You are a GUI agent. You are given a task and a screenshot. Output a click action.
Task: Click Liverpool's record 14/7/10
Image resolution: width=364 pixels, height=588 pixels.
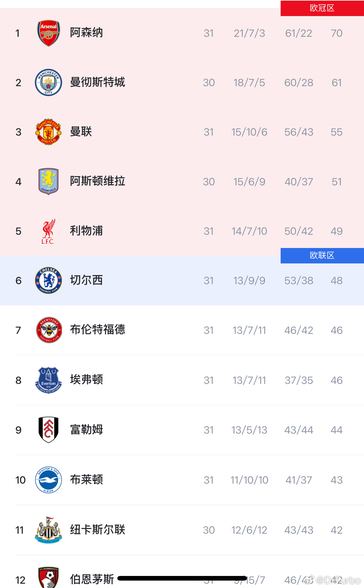(x=249, y=231)
